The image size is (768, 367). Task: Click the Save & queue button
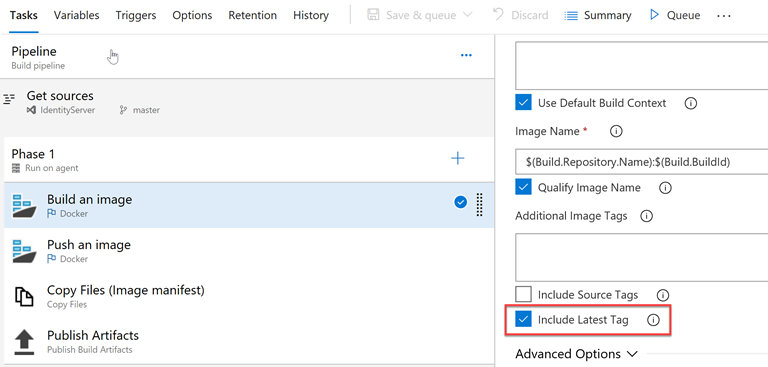(x=413, y=15)
